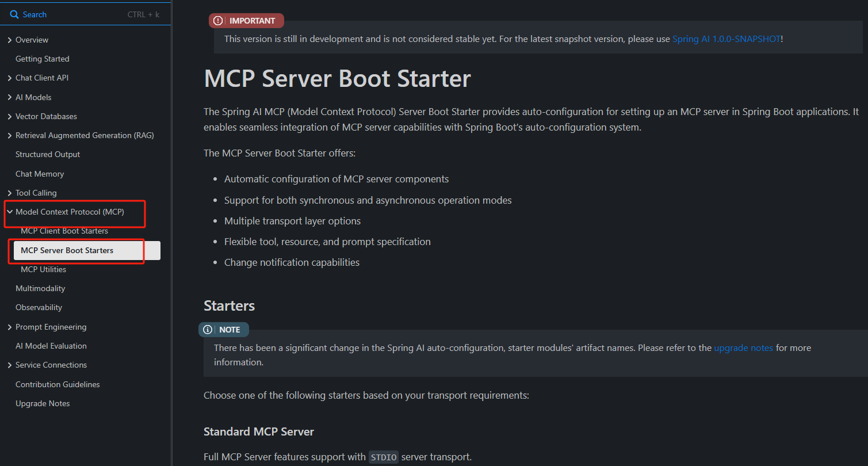Image resolution: width=868 pixels, height=466 pixels.
Task: Click bullet 'Automatic configuration of MCP server components'
Action: (337, 179)
